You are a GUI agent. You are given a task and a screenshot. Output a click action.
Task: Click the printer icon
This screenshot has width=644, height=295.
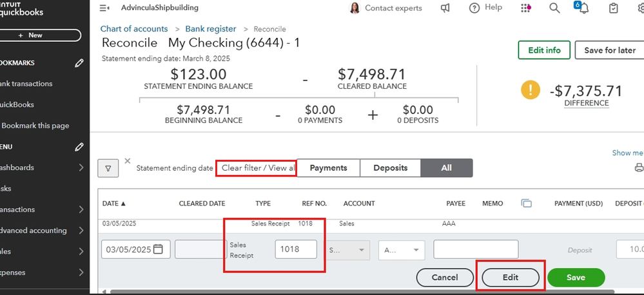click(639, 167)
